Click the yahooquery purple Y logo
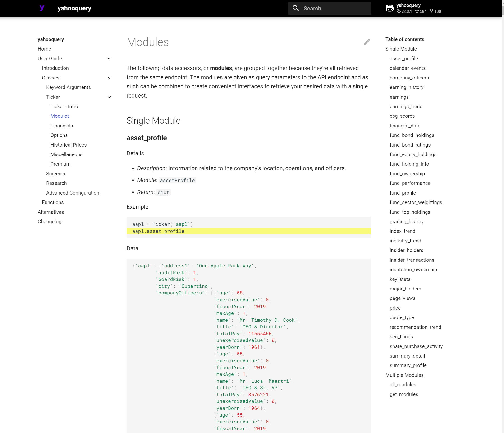Viewport: 504px width, 433px height. 42,8
